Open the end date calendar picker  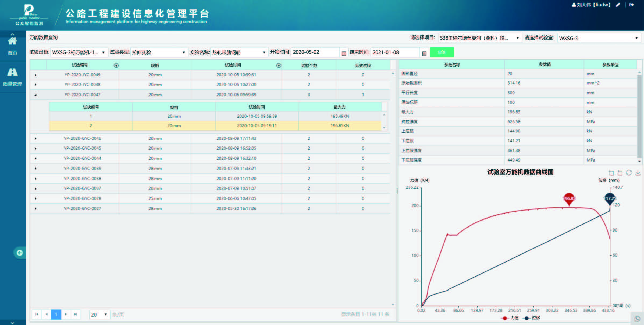pyautogui.click(x=424, y=53)
